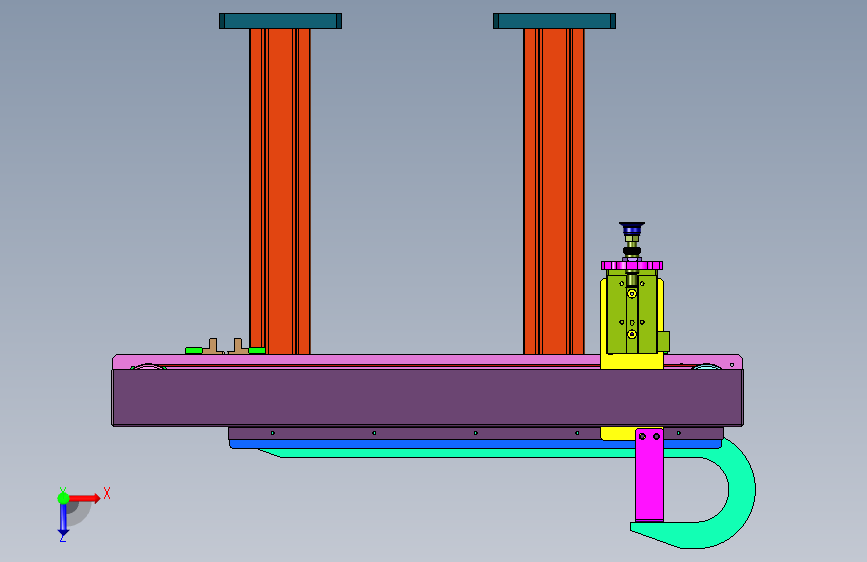
Task: Select the black nut on the shaft
Action: click(632, 251)
